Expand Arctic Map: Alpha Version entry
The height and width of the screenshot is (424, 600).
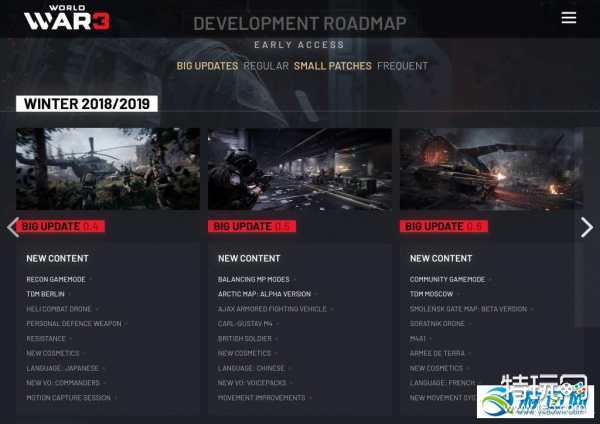264,294
